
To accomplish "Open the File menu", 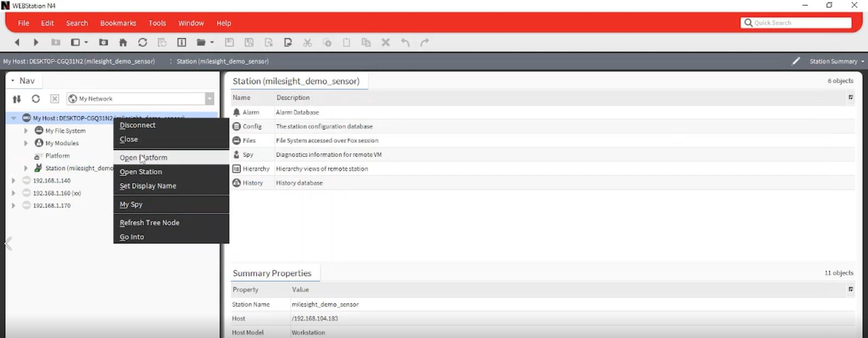I will click(x=24, y=23).
